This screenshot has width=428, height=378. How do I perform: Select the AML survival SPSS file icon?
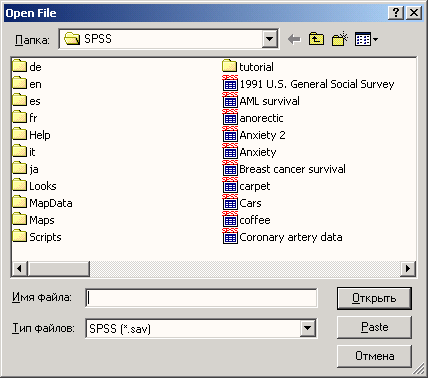pos(230,100)
